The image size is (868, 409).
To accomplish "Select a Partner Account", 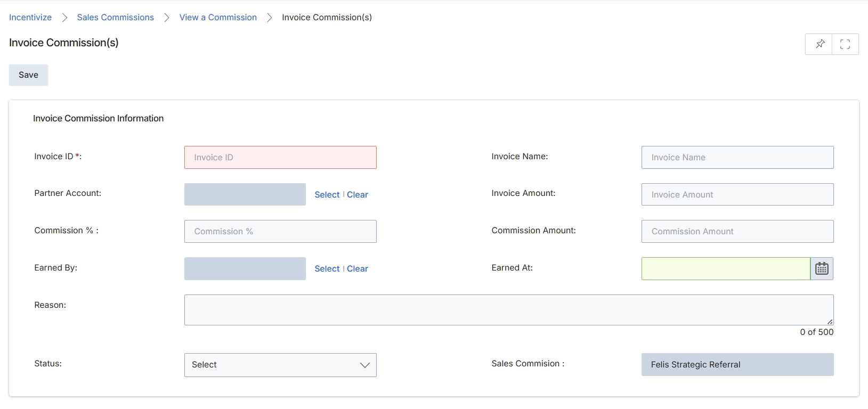I will pos(327,195).
